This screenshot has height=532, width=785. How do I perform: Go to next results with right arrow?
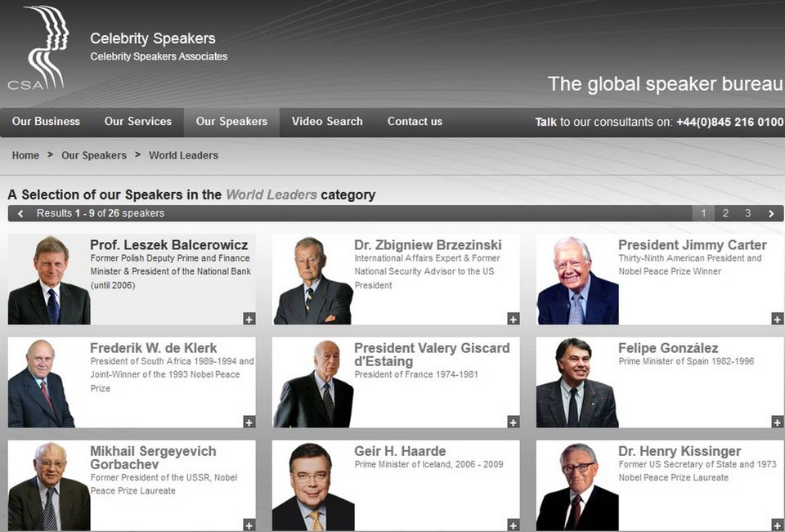770,213
